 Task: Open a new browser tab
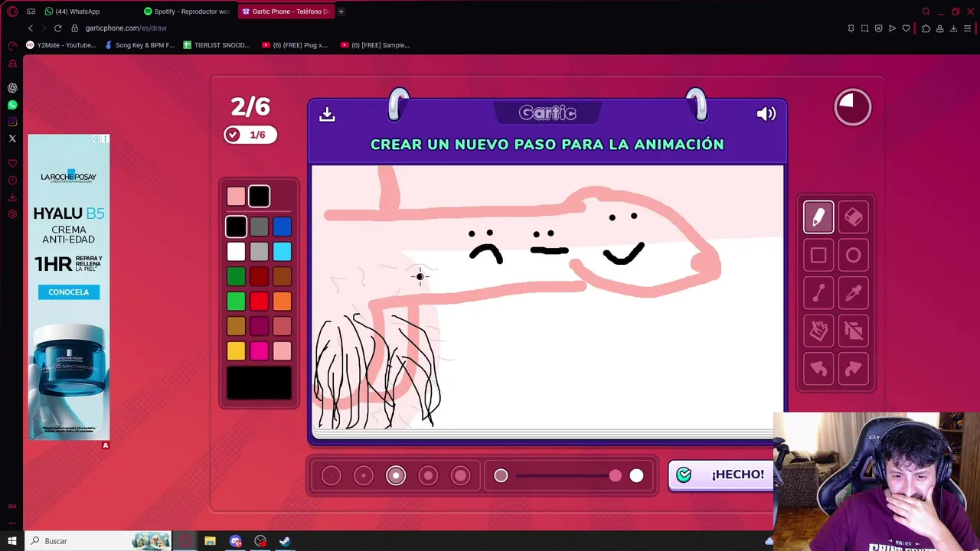(341, 11)
